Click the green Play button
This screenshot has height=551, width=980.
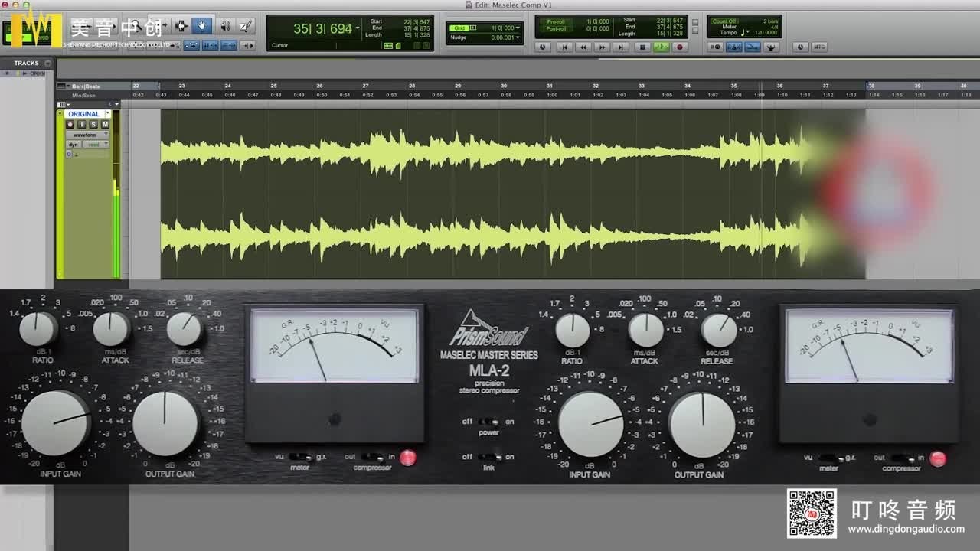click(661, 47)
